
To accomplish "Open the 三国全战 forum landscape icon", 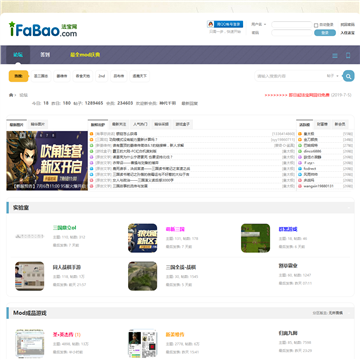I will point(142,276).
